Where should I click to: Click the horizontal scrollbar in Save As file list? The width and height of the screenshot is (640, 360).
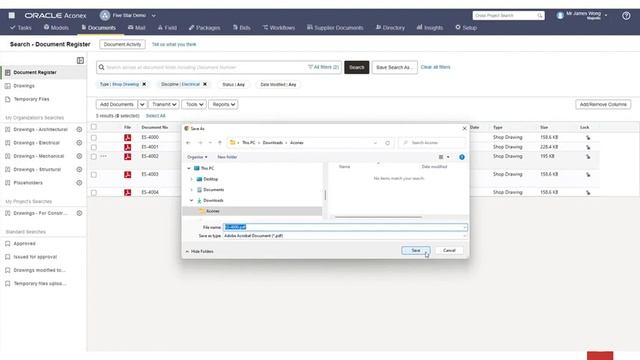pyautogui.click(x=378, y=217)
